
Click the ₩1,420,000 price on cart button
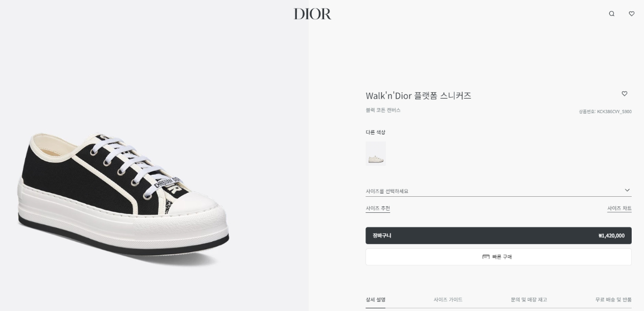611,235
